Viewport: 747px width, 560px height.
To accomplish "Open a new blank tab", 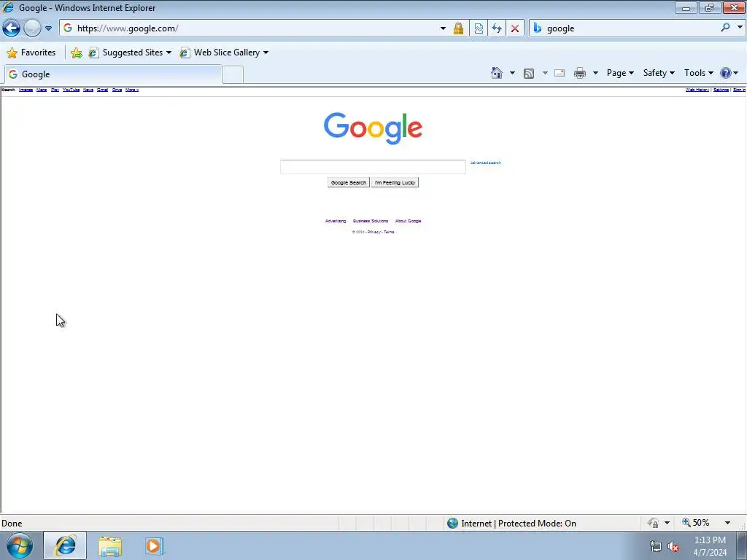I will click(233, 75).
